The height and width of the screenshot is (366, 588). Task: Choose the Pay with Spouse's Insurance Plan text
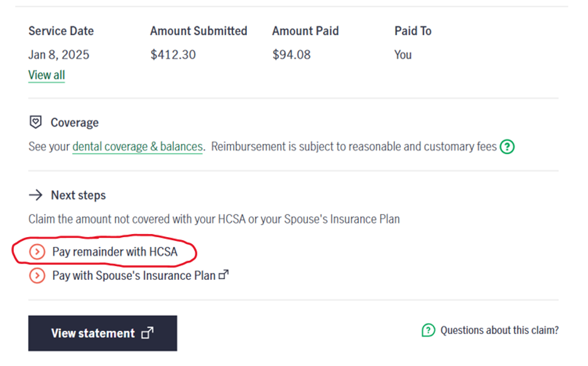point(133,275)
